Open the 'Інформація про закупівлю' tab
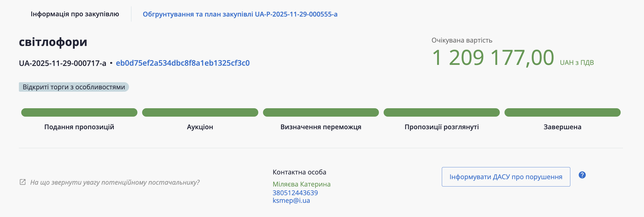This screenshot has height=217, width=644. (75, 14)
